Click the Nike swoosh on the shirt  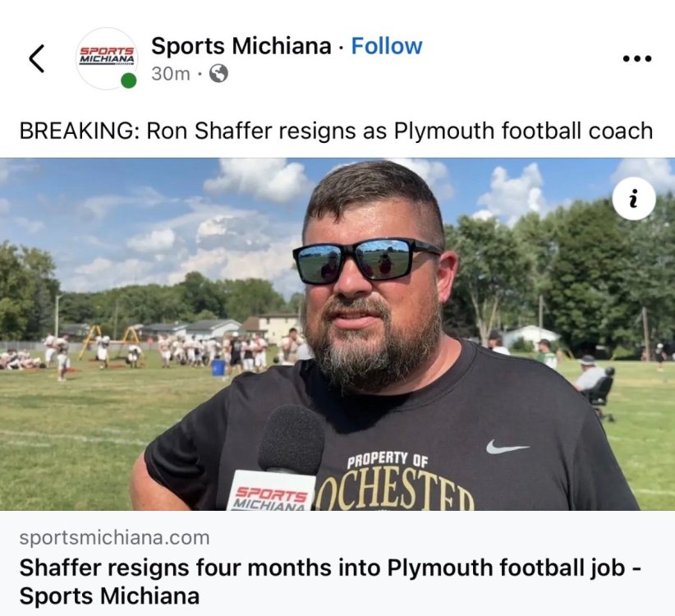pos(507,447)
